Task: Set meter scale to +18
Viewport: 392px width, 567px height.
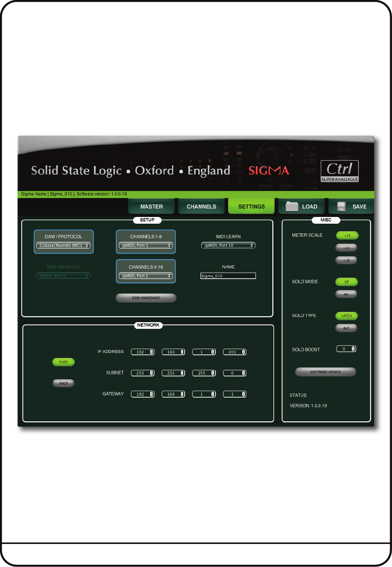Action: [x=346, y=260]
